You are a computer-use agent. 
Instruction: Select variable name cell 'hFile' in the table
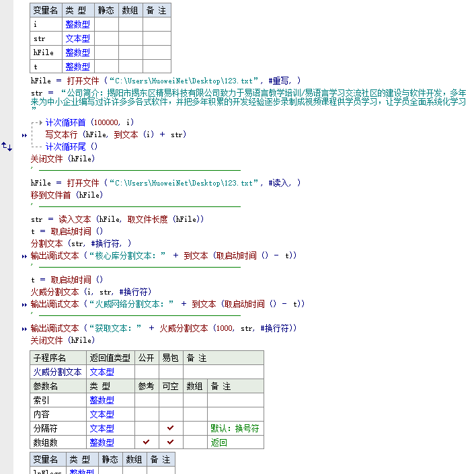click(46, 52)
